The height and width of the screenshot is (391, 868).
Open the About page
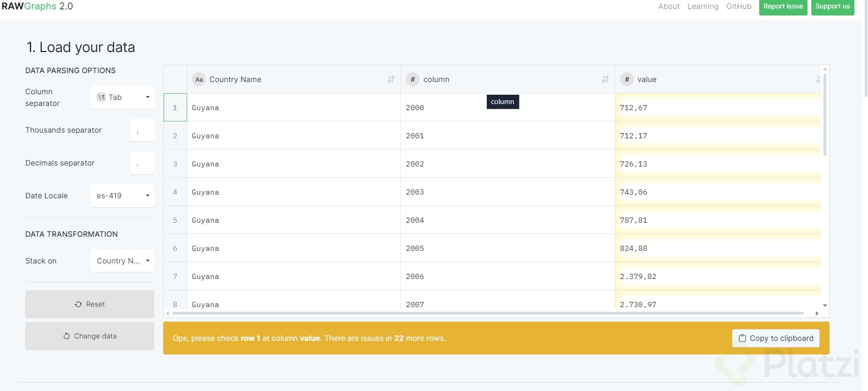pyautogui.click(x=669, y=6)
